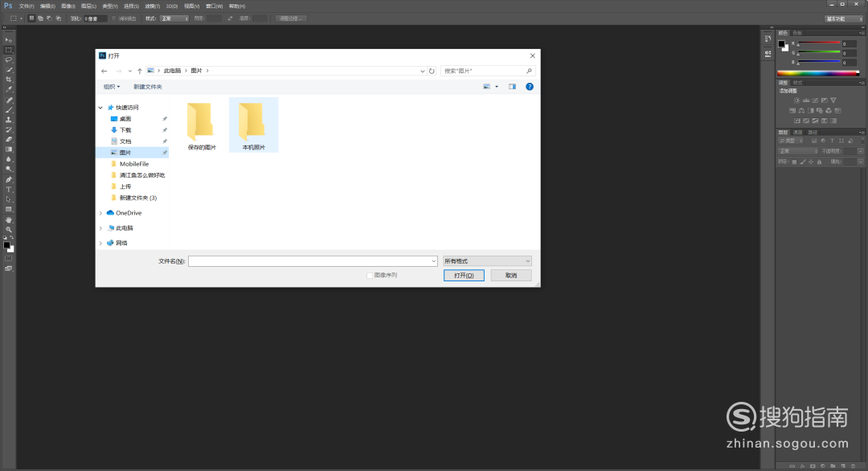This screenshot has width=868, height=471.
Task: Switch to the 通道 tab
Action: [x=798, y=133]
